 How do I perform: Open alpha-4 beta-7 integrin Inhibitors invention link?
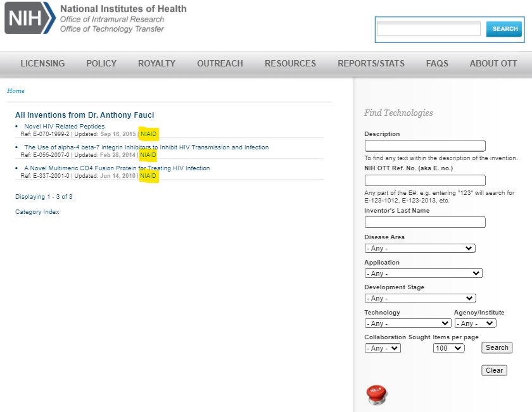coord(146,147)
